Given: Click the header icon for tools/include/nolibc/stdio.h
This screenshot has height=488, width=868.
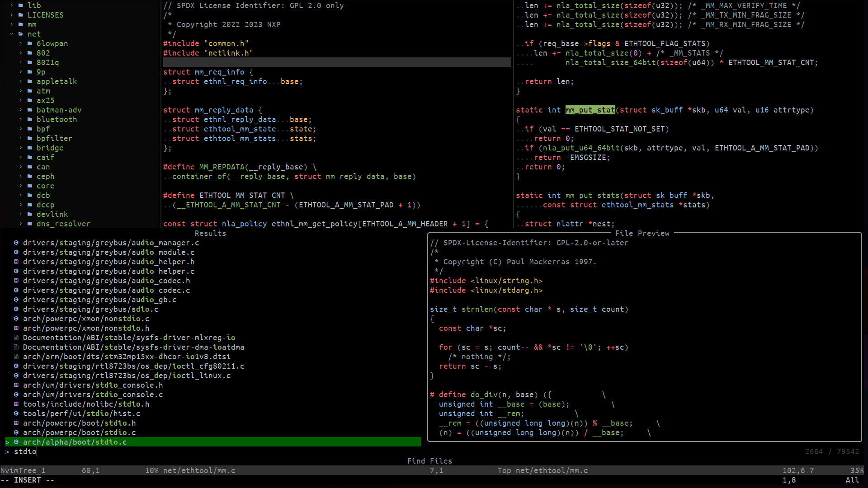Looking at the screenshot, I should coord(16,404).
